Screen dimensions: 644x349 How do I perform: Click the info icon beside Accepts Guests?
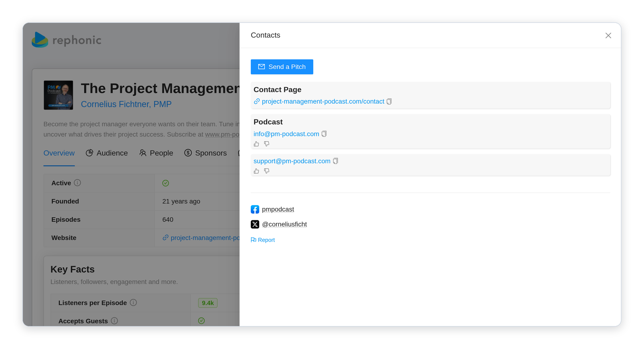click(114, 321)
